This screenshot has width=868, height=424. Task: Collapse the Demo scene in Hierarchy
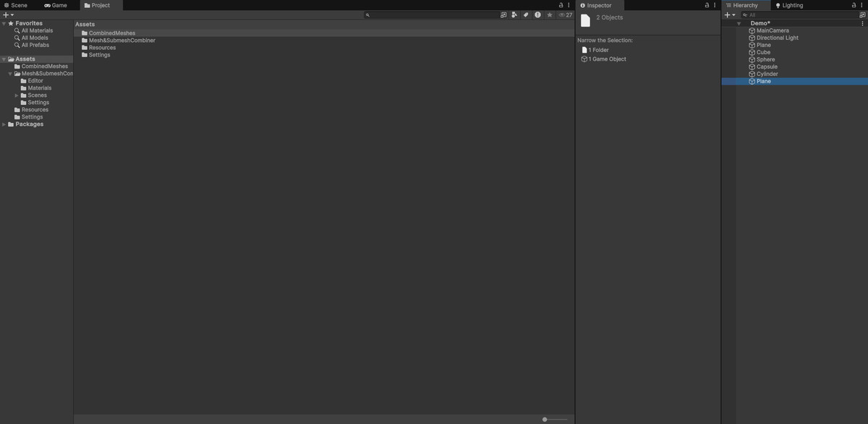(x=739, y=23)
